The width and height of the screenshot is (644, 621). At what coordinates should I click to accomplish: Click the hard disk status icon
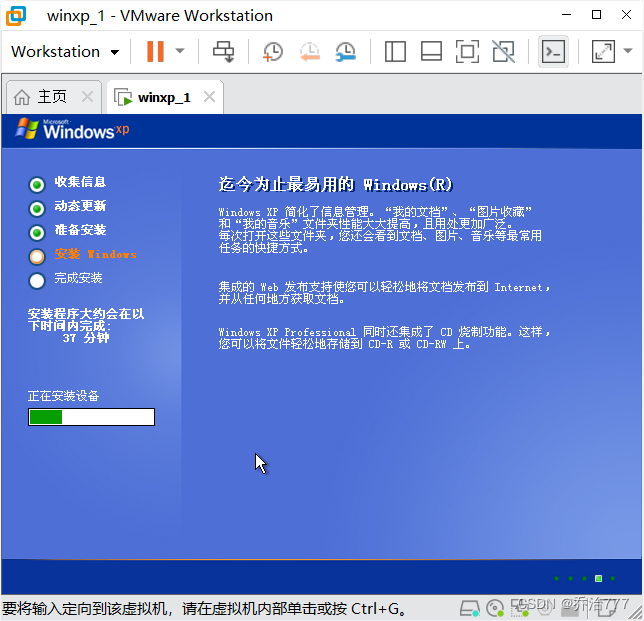coord(469,609)
